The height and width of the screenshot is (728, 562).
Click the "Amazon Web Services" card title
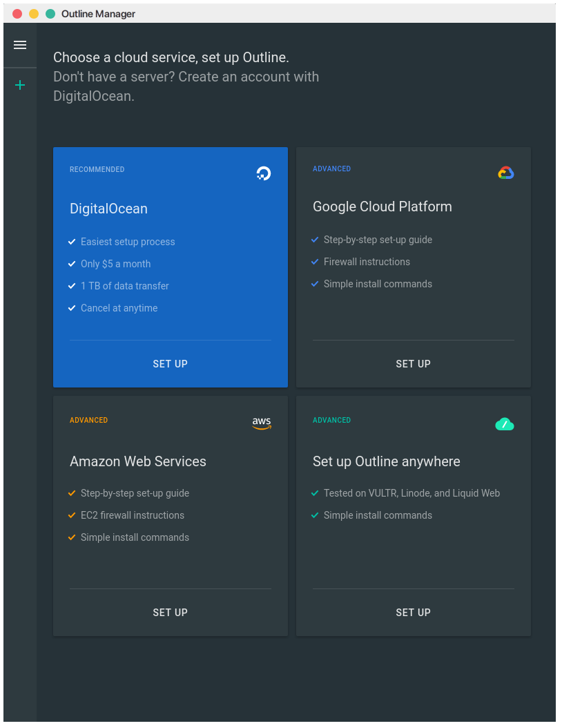click(138, 461)
